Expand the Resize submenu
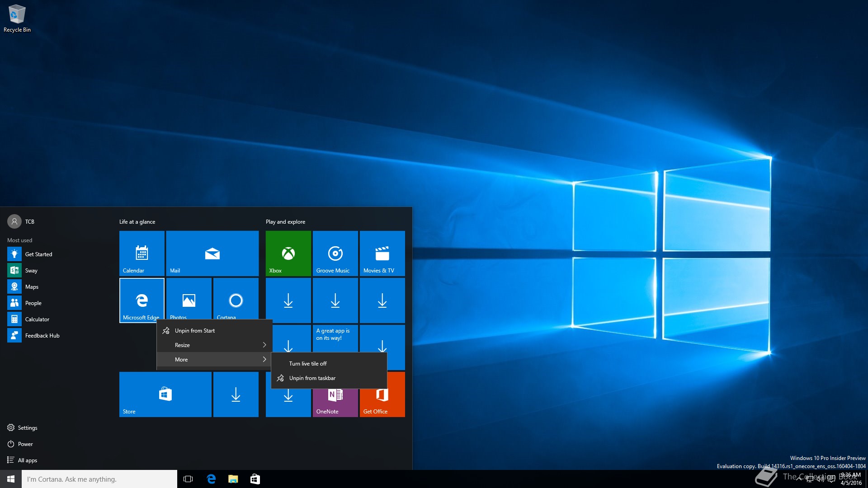868x488 pixels. [x=214, y=345]
